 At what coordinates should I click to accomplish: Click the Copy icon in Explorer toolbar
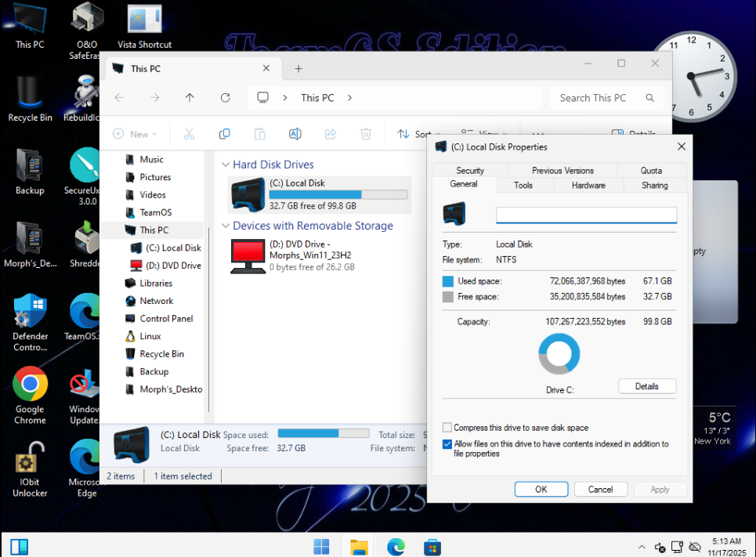coord(224,134)
